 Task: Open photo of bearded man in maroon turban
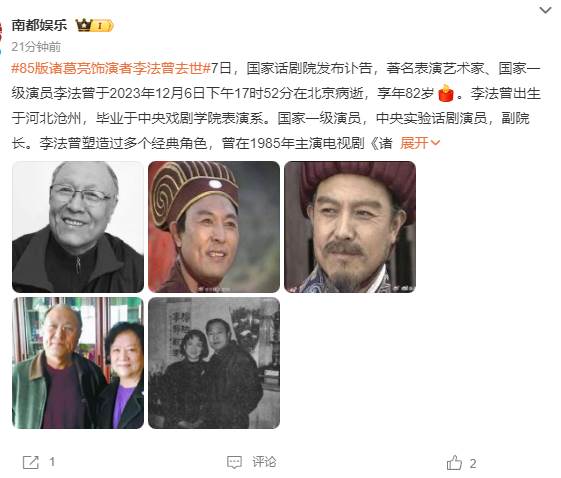pos(350,227)
